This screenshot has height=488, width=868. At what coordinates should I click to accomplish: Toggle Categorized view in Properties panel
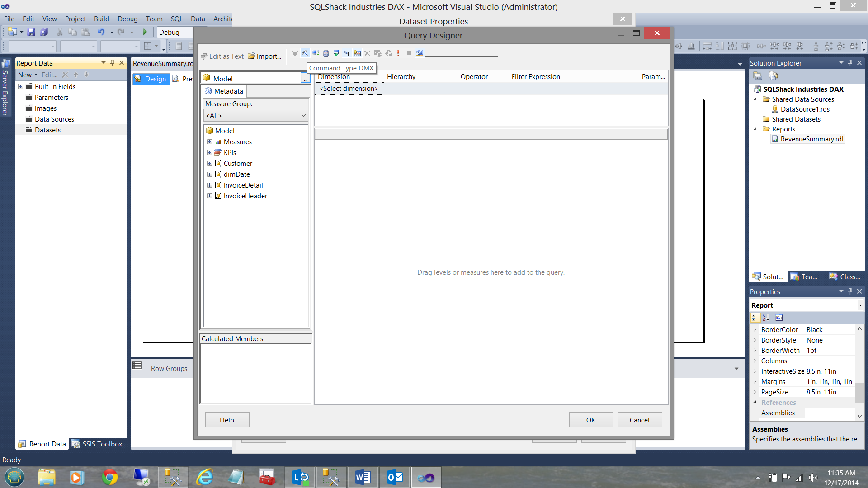pyautogui.click(x=755, y=318)
